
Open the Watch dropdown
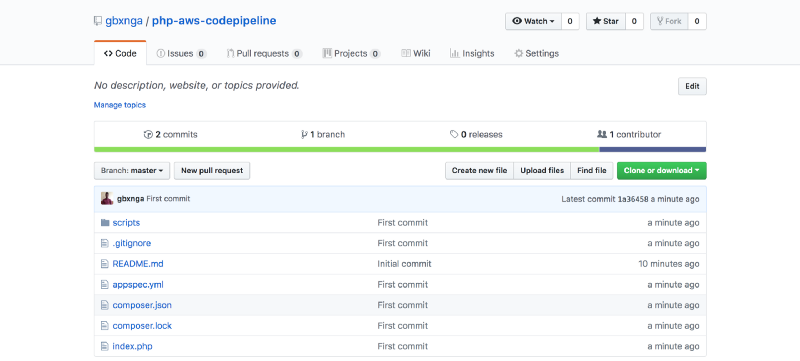tap(533, 21)
